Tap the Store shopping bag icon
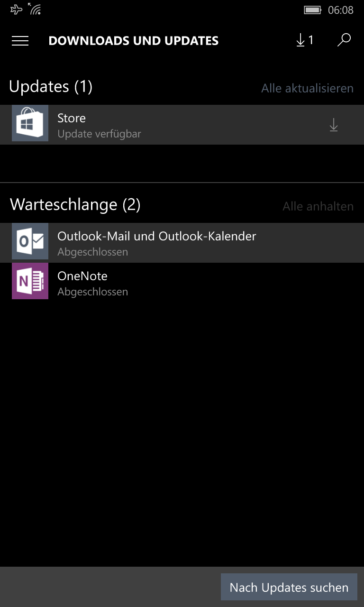Image resolution: width=364 pixels, height=607 pixels. click(x=30, y=123)
